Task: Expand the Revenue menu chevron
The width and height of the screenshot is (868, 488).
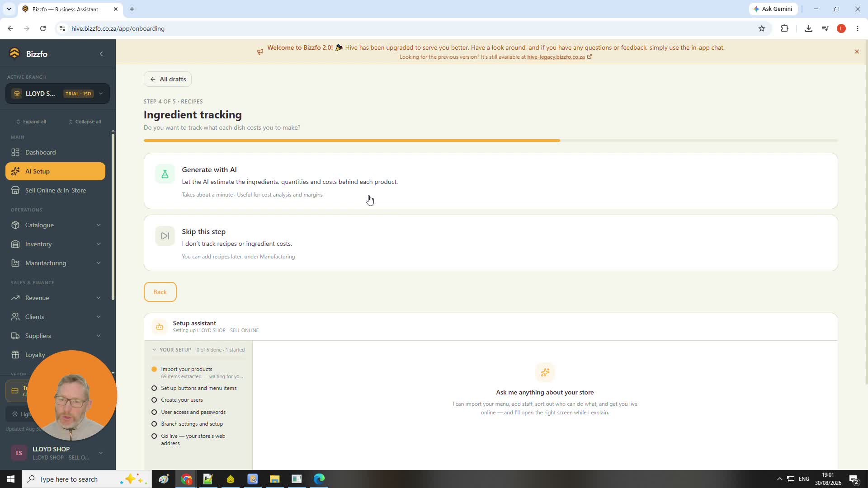Action: 99,298
